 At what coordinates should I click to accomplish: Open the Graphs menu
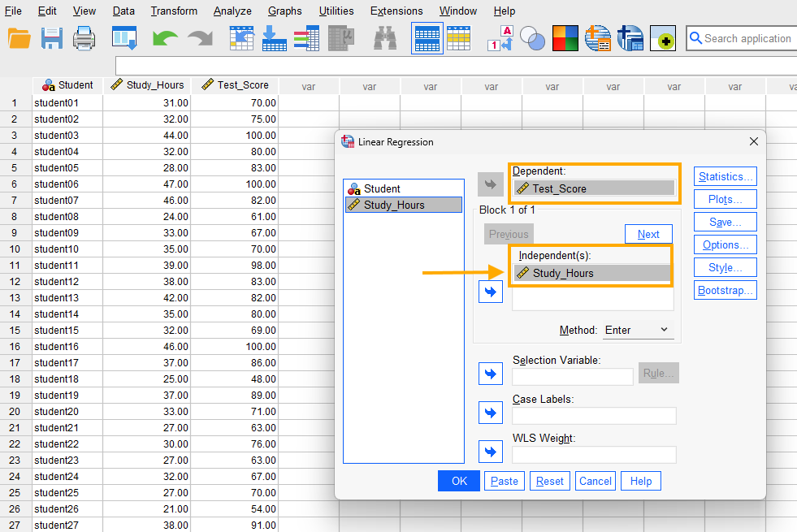click(x=284, y=11)
